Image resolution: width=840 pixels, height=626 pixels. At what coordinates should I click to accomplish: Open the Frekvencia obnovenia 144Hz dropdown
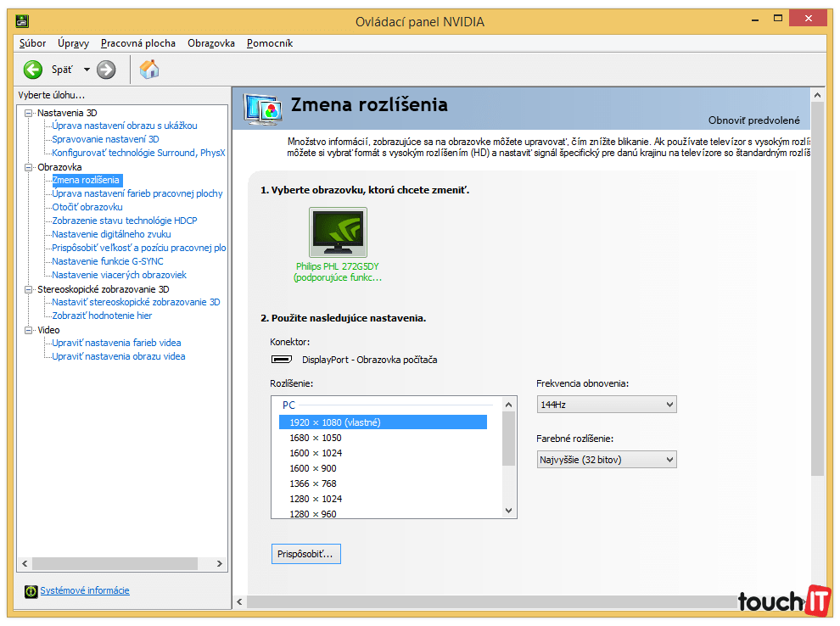pos(606,405)
